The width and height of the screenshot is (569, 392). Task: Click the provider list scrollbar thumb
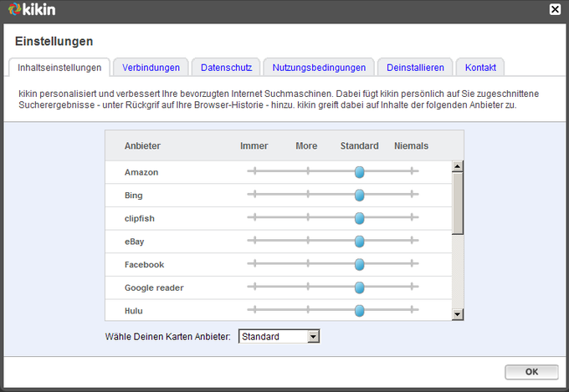click(x=457, y=203)
